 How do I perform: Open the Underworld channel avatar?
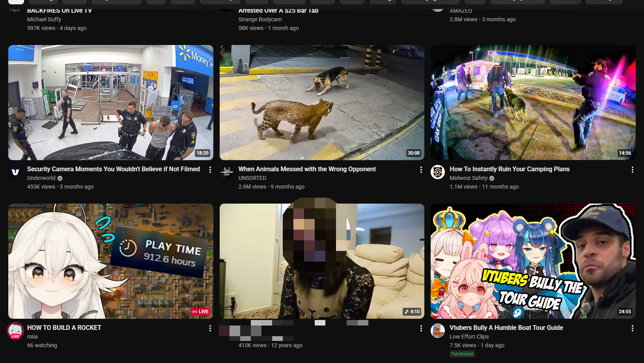tap(15, 172)
